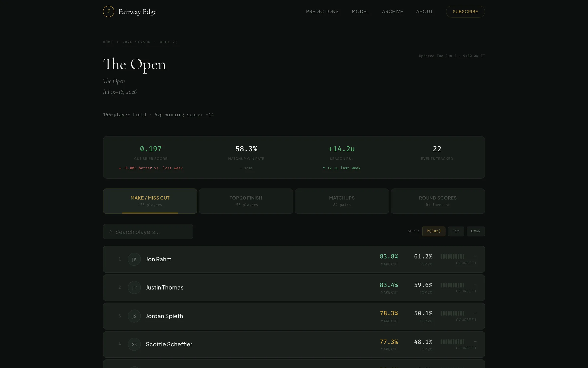The height and width of the screenshot is (368, 588).
Task: Click the JT avatar for Justin Thomas
Action: point(134,287)
